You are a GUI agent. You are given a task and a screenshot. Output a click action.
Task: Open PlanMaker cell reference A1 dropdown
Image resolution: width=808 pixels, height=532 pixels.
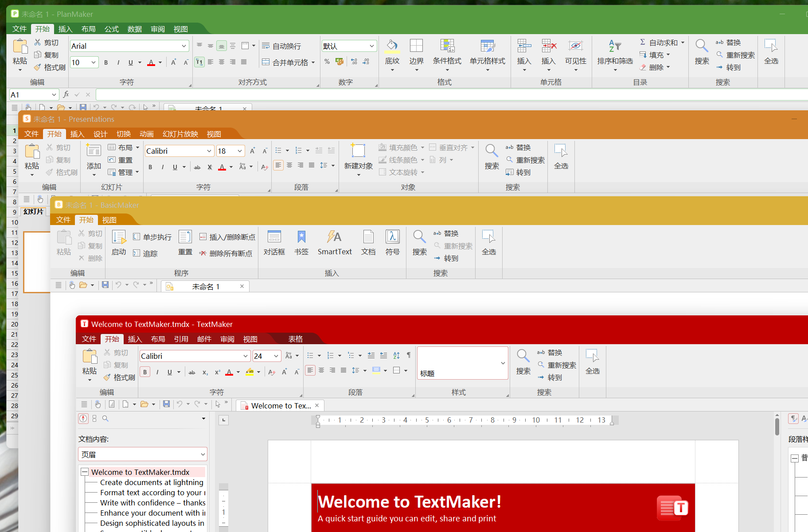coord(54,94)
